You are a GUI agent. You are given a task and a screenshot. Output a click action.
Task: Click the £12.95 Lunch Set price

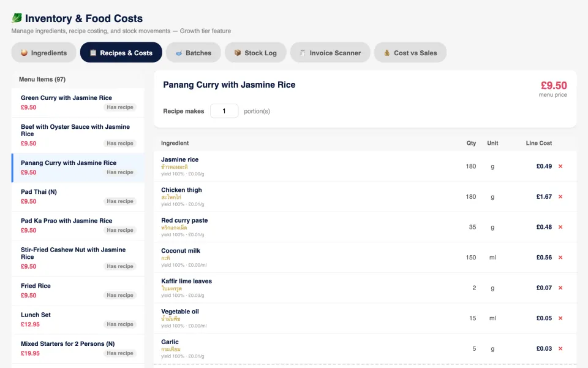[30, 324]
